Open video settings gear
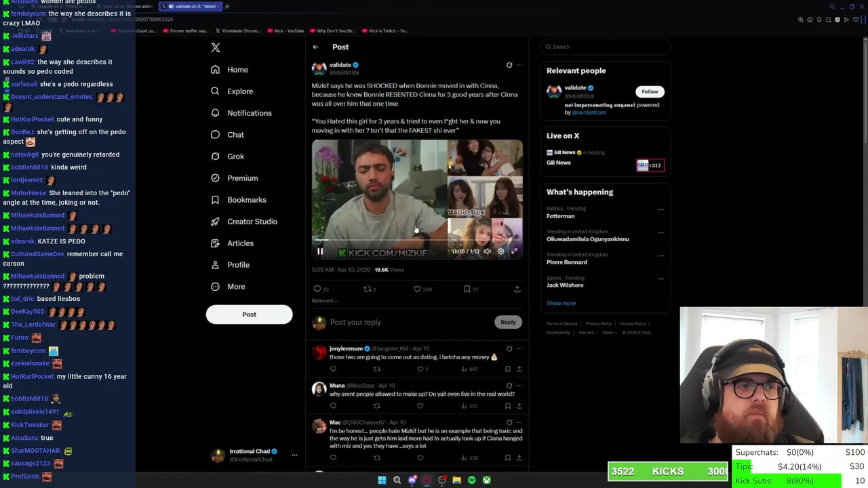This screenshot has width=868, height=488. point(501,251)
